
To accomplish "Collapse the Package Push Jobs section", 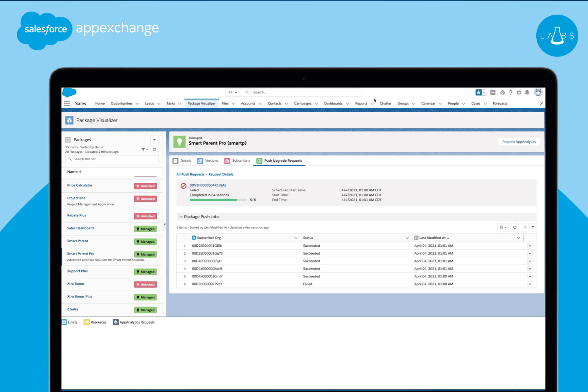I will (x=181, y=217).
